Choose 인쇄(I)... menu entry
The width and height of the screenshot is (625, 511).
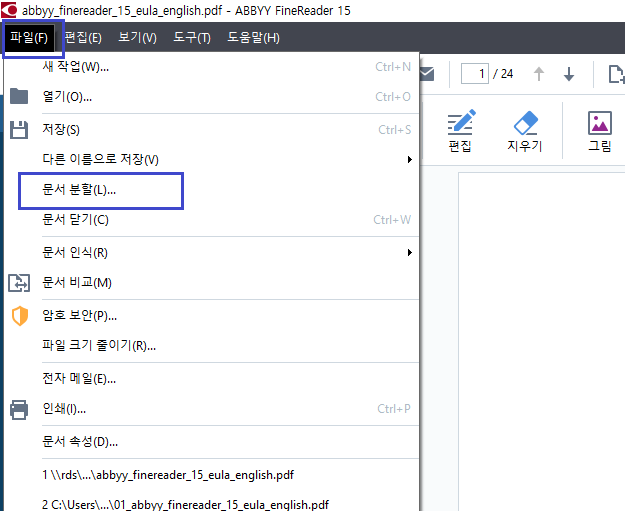[x=211, y=409]
